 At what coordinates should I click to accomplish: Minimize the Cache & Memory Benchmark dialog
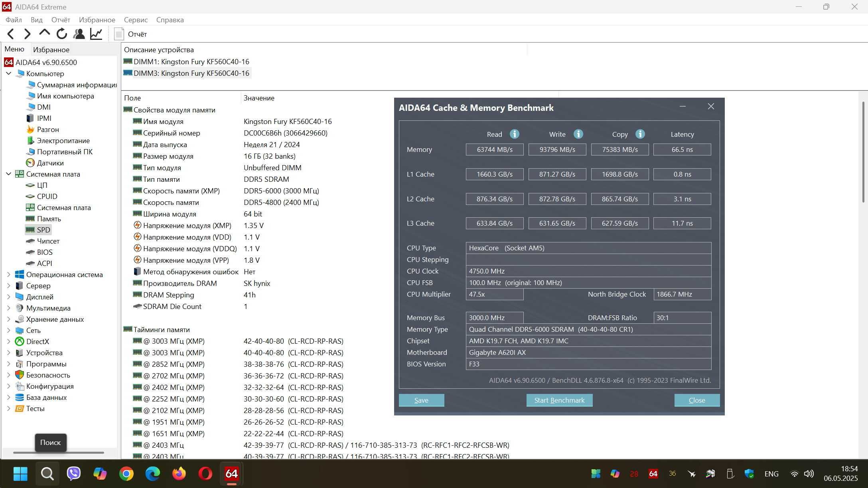(683, 106)
